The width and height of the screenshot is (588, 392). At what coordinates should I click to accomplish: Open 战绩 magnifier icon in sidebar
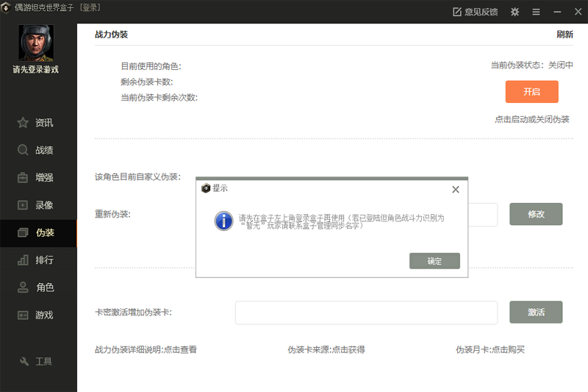pos(23,150)
